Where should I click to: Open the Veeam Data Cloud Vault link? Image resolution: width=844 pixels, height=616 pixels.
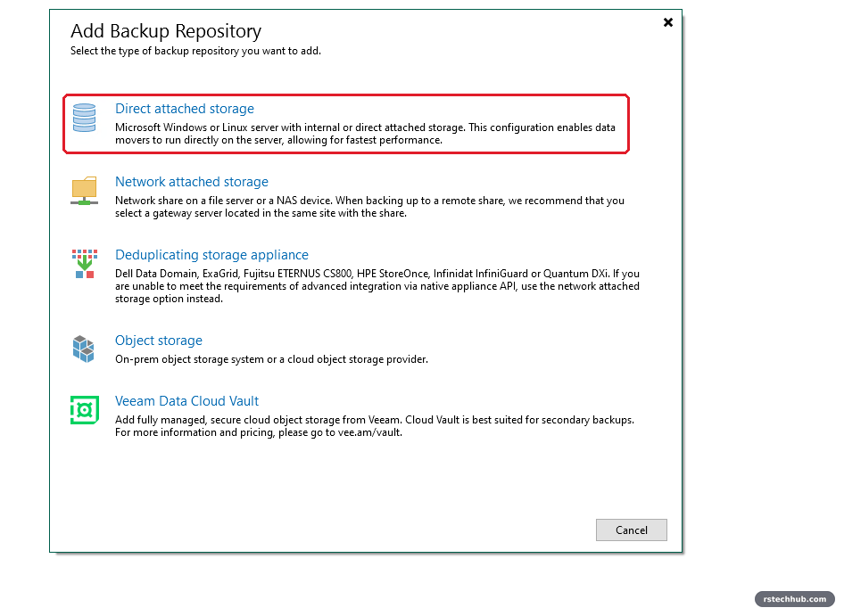[x=186, y=401]
